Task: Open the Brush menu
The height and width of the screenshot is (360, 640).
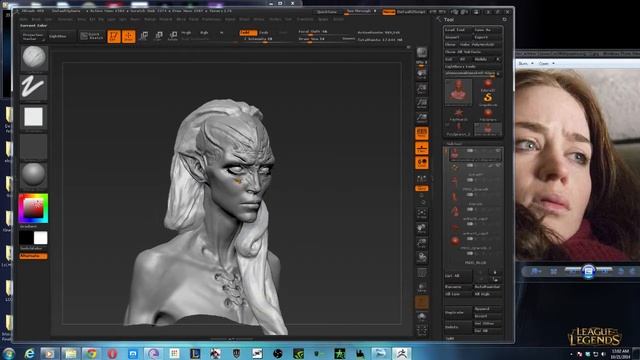Action: pyautogui.click(x=36, y=19)
